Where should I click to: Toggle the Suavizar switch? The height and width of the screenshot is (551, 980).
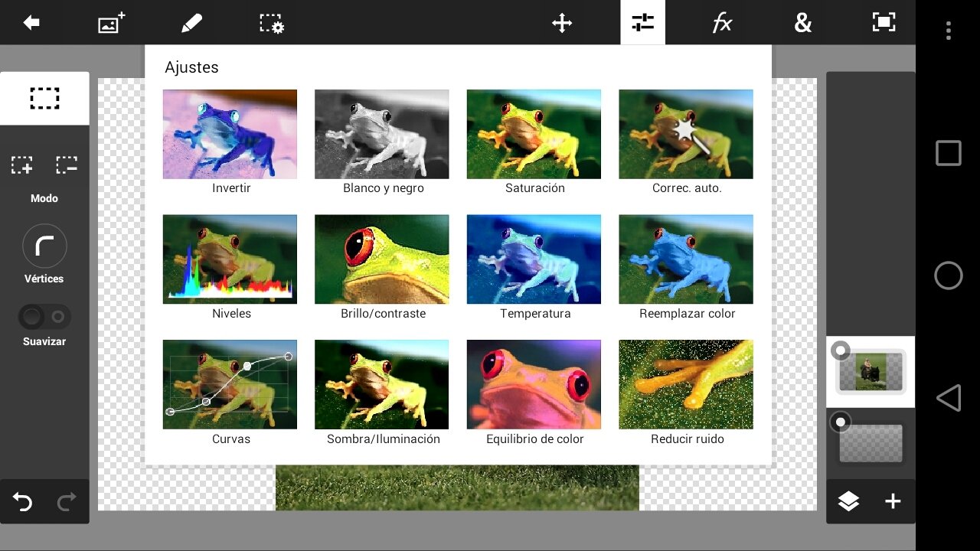click(x=44, y=317)
